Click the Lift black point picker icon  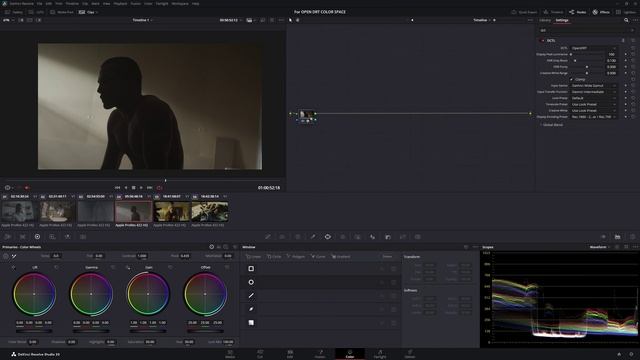click(13, 267)
